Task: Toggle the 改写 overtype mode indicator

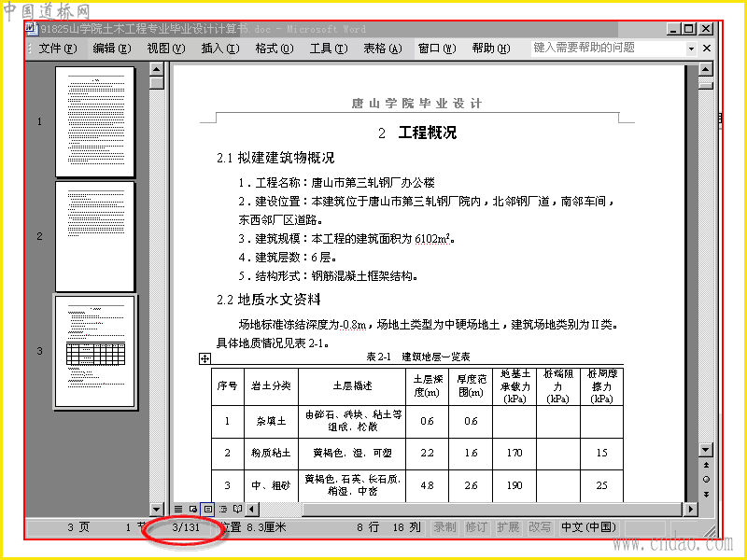Action: [x=540, y=527]
